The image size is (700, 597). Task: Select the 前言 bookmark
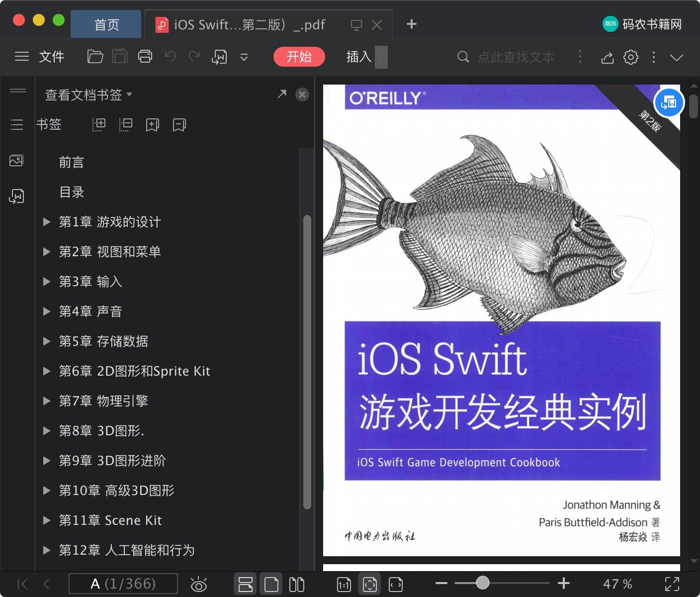pos(72,162)
